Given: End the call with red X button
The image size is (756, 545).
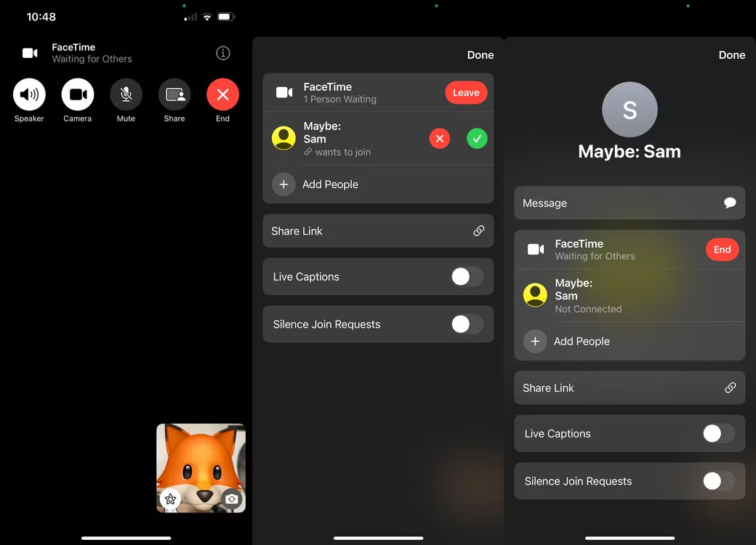Looking at the screenshot, I should coord(222,94).
